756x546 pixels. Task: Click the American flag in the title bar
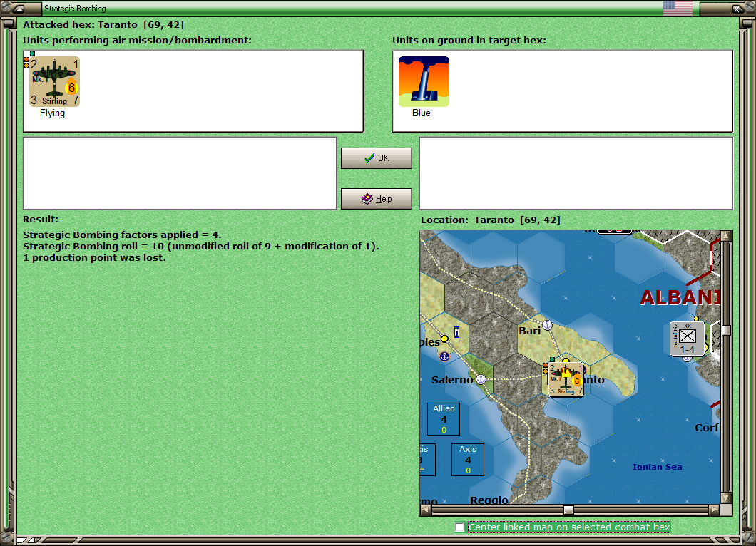[x=676, y=8]
